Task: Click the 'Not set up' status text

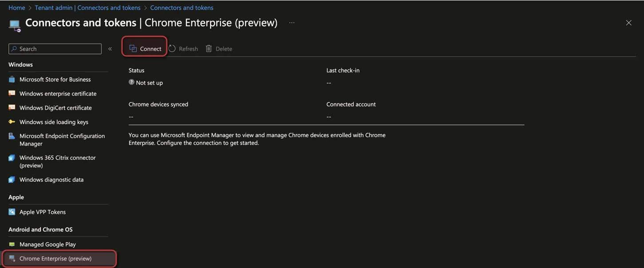Action: pos(149,83)
